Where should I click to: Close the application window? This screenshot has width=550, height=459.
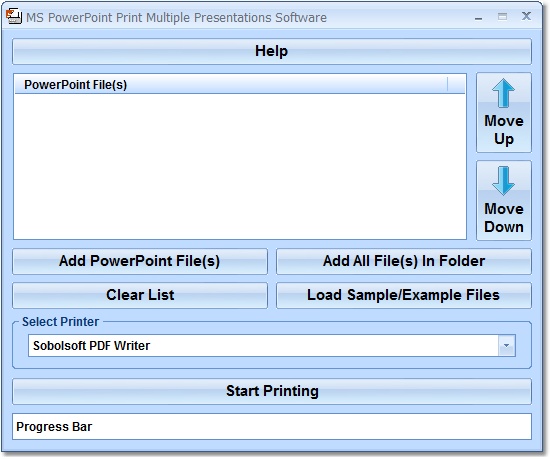(526, 16)
